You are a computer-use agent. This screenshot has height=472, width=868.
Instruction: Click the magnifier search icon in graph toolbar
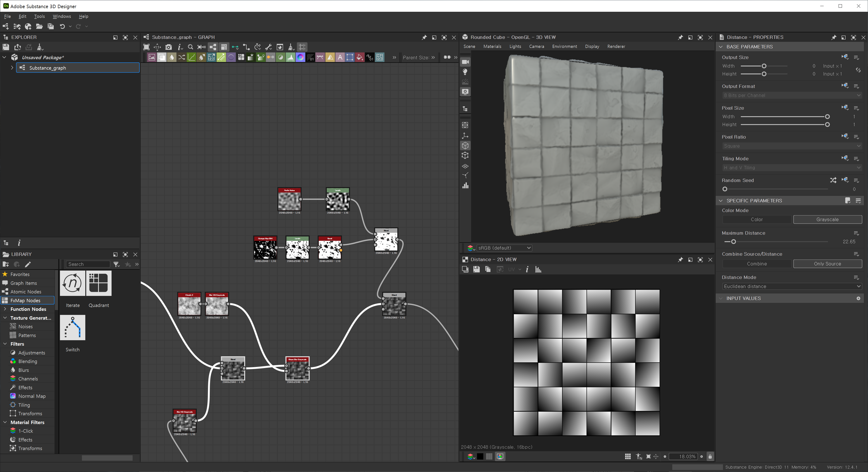coord(190,47)
